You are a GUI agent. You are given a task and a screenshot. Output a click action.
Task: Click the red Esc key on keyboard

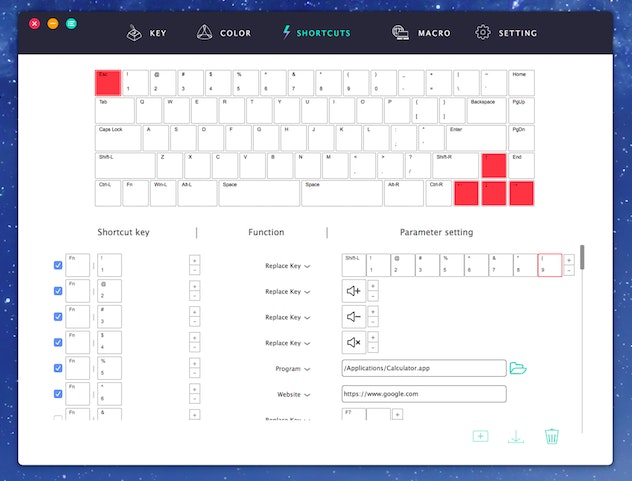click(x=108, y=82)
